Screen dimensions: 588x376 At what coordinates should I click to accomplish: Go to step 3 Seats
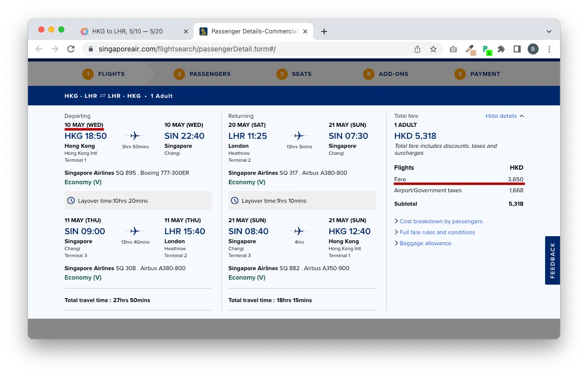coord(294,74)
